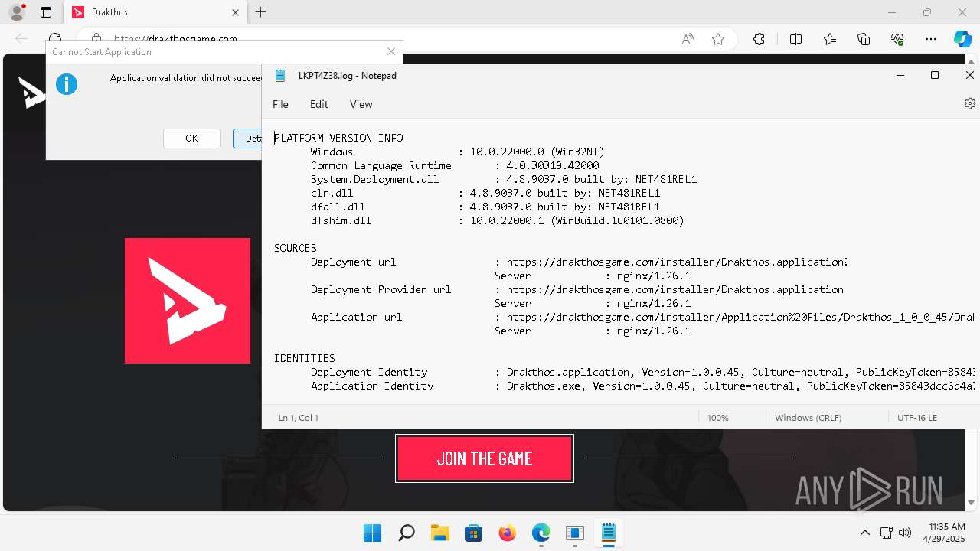The width and height of the screenshot is (980, 551).
Task: Open File Explorer from taskbar
Action: [439, 533]
